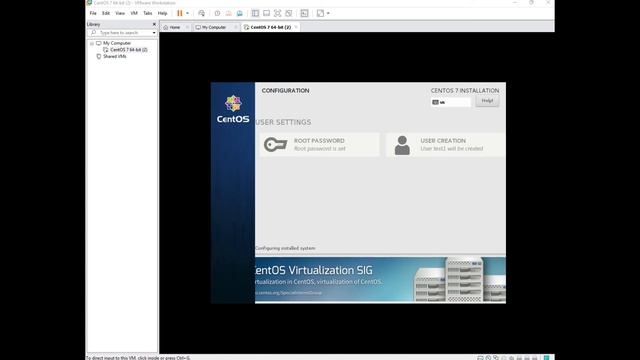Image resolution: width=640 pixels, height=360 pixels.
Task: Close the Home tab
Action: coord(187,27)
